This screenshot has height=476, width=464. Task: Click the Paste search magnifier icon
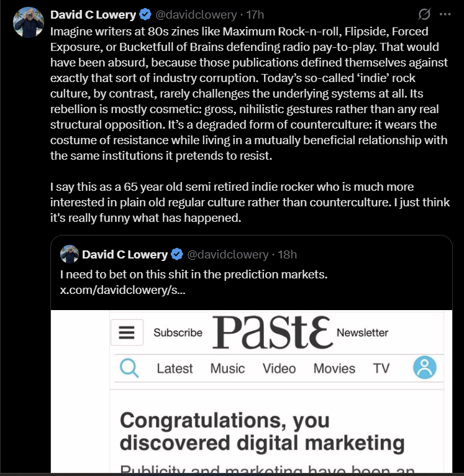129,368
